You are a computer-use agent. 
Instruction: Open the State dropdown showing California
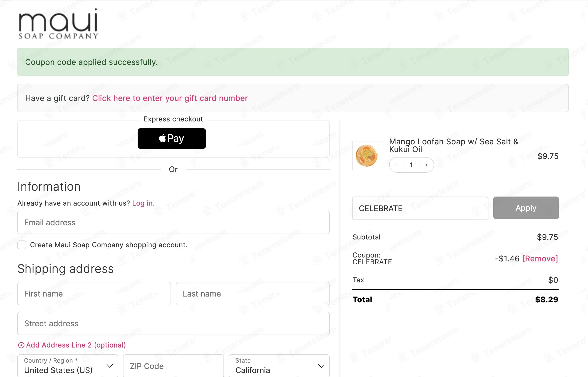click(x=279, y=366)
